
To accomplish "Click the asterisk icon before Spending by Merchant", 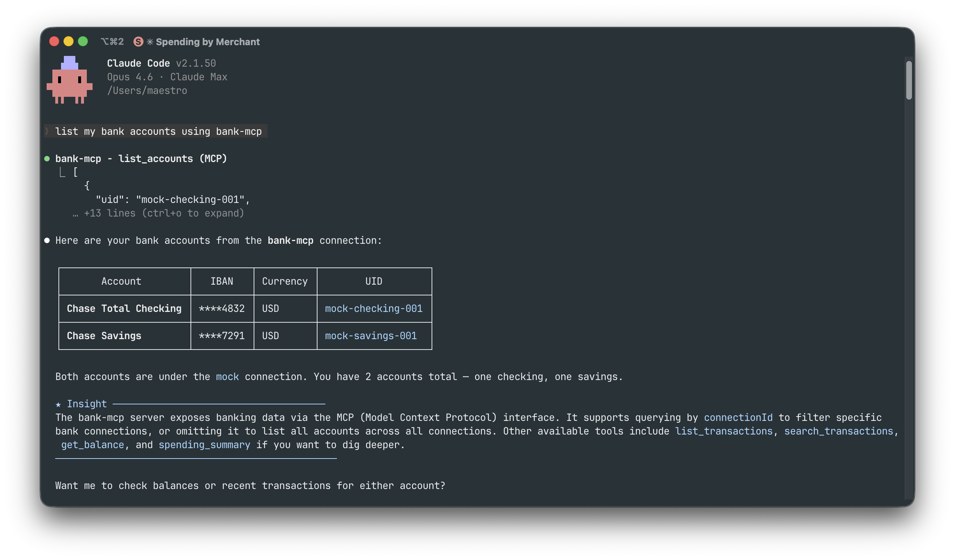I will (x=150, y=42).
